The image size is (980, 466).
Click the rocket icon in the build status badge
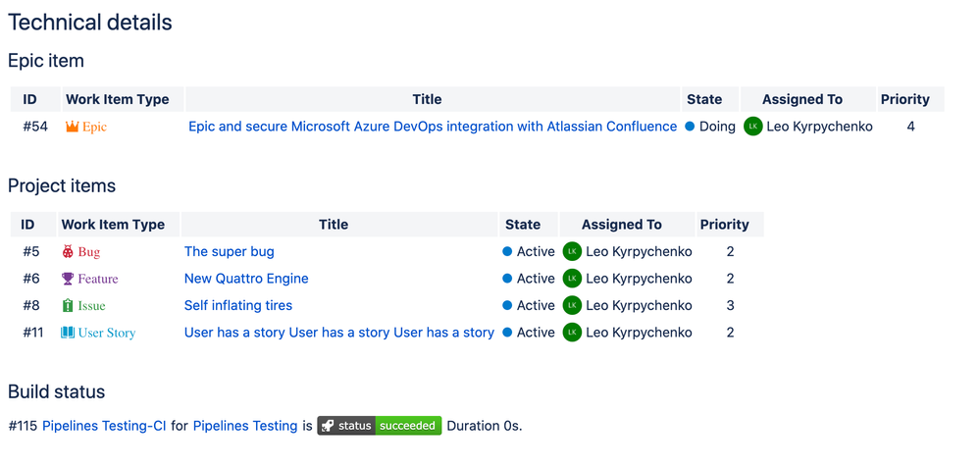328,426
